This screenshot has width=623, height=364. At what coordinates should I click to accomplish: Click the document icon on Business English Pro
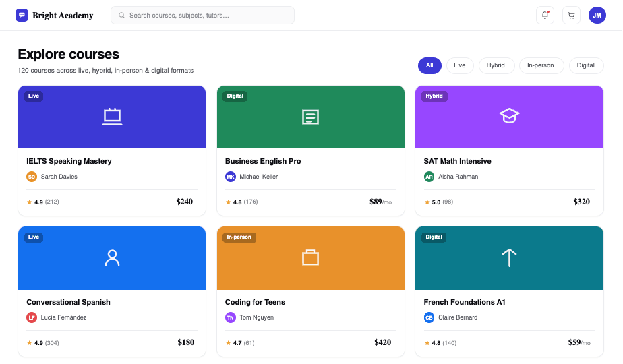point(310,117)
